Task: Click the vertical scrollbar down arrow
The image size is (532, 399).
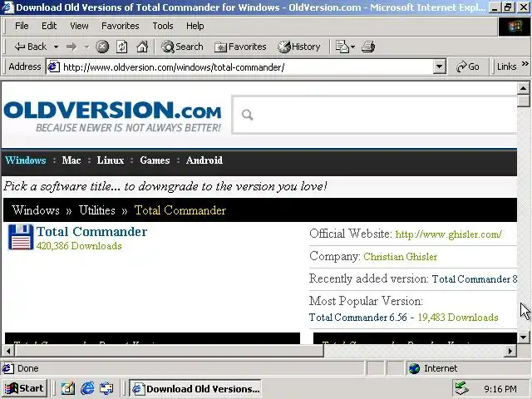Action: pos(523,337)
